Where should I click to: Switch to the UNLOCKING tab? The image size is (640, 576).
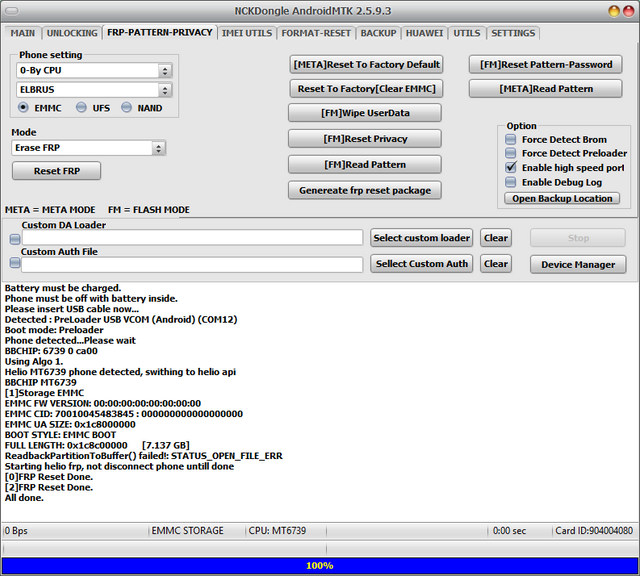pos(72,33)
